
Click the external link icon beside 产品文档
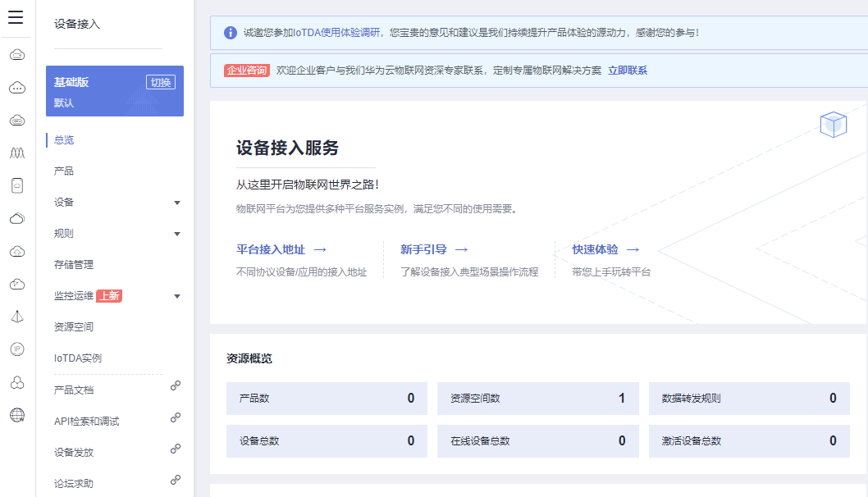(175, 386)
